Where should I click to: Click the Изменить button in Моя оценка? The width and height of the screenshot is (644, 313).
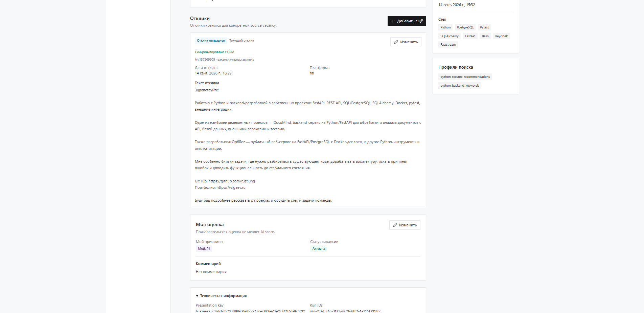coord(405,225)
